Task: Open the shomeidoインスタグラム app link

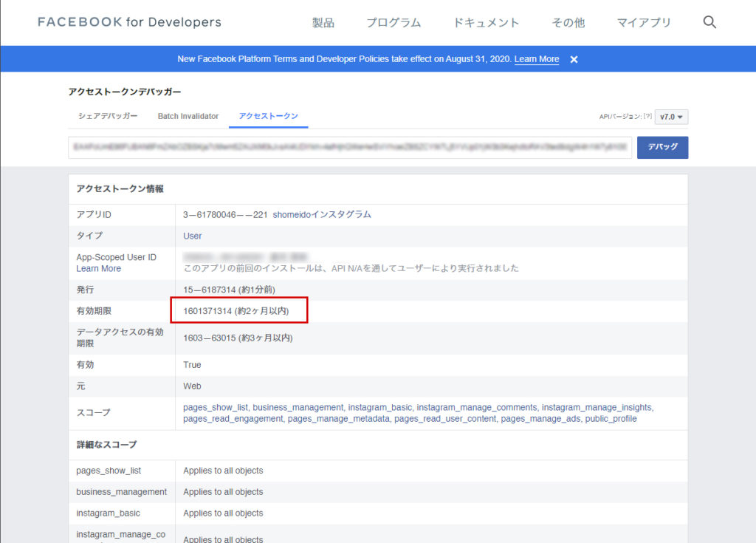Action: pyautogui.click(x=322, y=214)
